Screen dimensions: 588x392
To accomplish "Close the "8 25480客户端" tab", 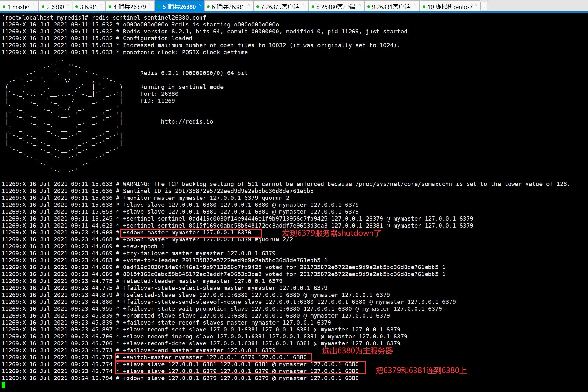I will (x=360, y=5).
